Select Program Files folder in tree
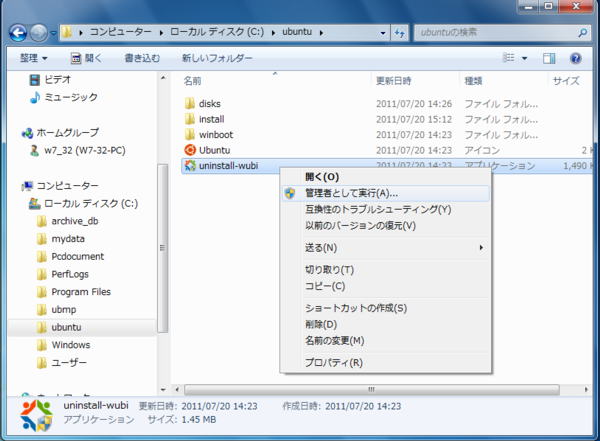600x441 pixels. (x=74, y=292)
